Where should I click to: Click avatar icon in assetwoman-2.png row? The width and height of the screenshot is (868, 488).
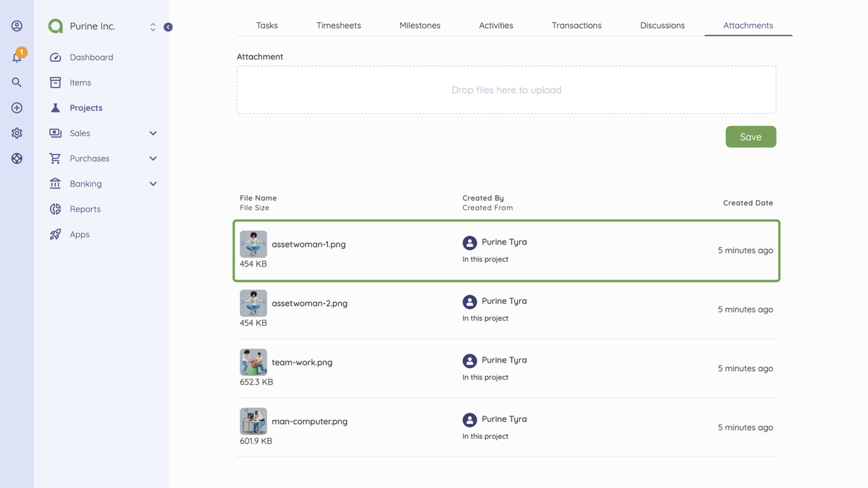[x=470, y=302]
